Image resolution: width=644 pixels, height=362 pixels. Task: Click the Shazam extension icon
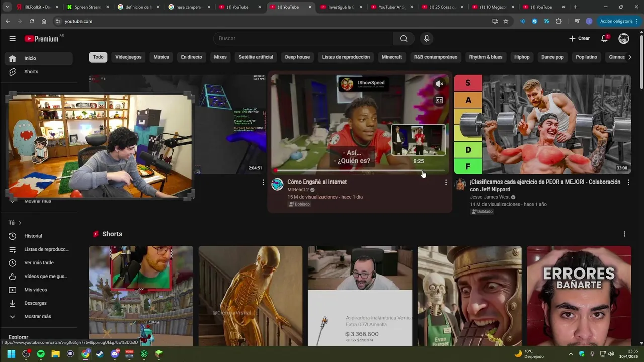[534, 21]
